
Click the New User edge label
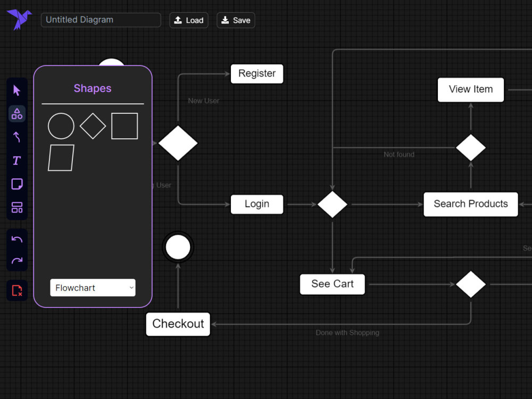(204, 101)
